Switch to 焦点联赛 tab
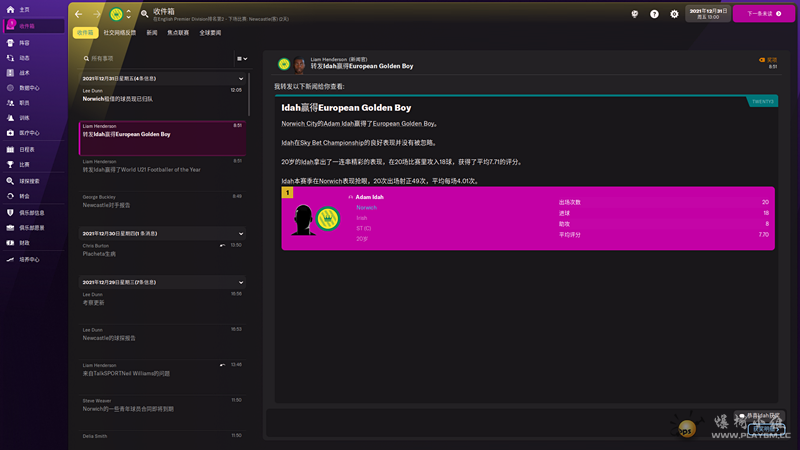 177,33
